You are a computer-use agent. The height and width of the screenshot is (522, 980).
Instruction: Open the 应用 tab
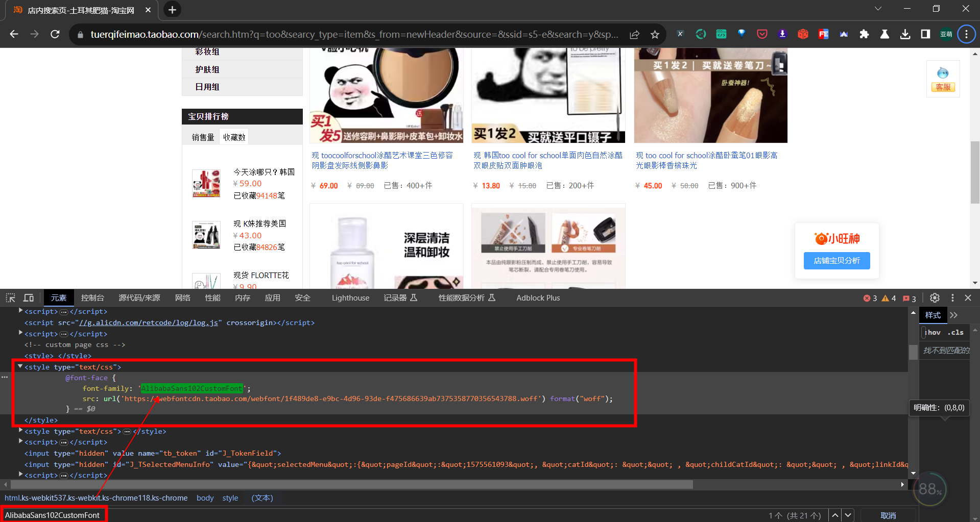(x=272, y=298)
